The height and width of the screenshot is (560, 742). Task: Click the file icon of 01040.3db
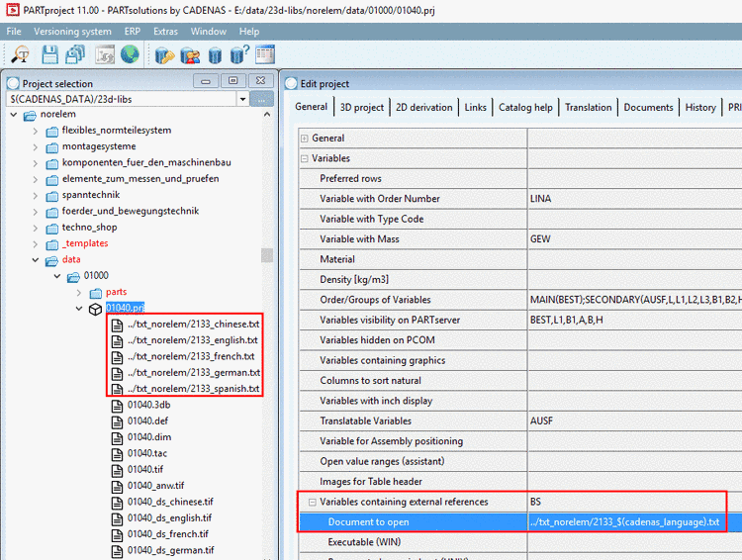[117, 407]
